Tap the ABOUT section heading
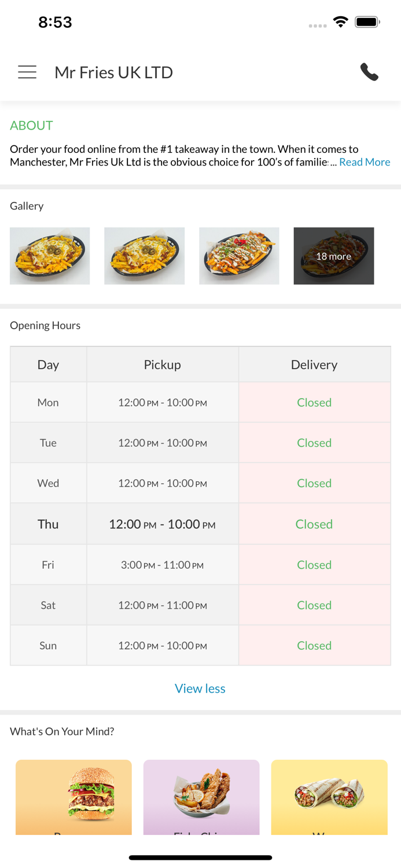This screenshot has width=401, height=868. (x=31, y=126)
